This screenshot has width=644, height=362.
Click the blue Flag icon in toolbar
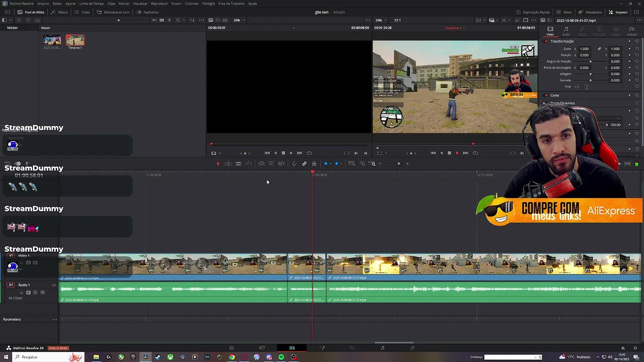tap(326, 163)
